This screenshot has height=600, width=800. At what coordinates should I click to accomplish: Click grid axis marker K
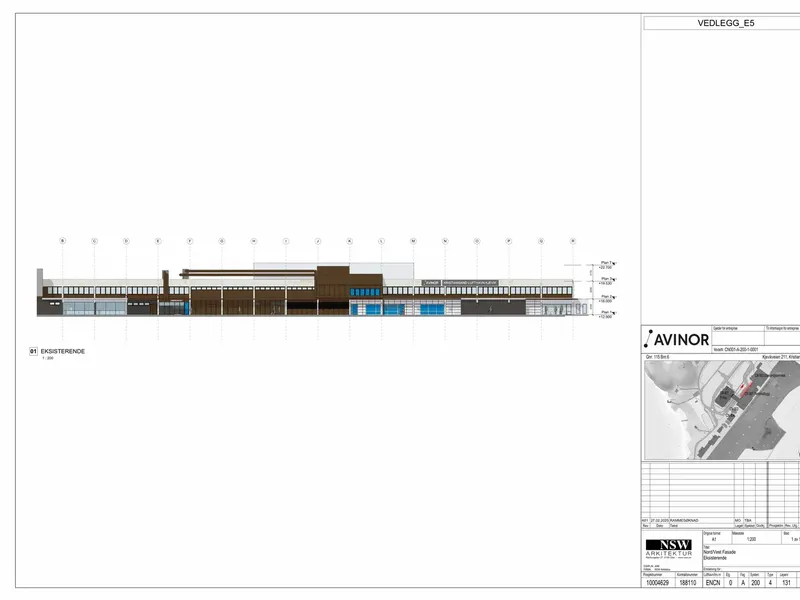[x=349, y=241]
